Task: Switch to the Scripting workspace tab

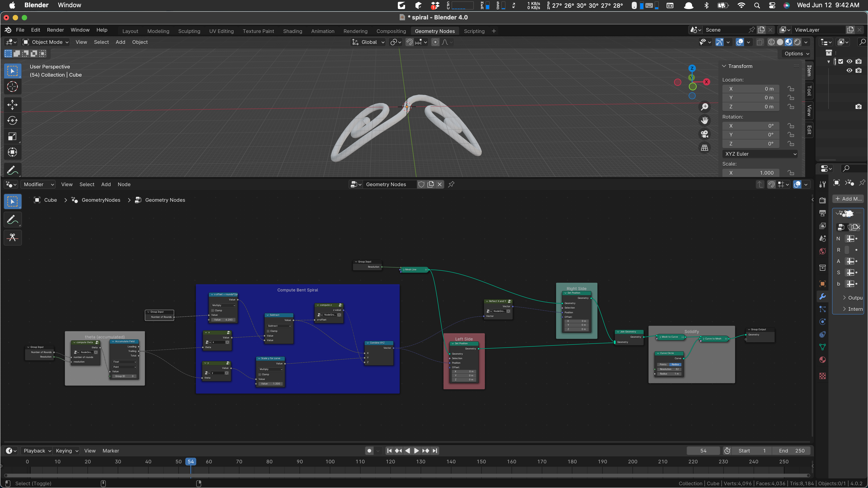Action: click(x=474, y=31)
